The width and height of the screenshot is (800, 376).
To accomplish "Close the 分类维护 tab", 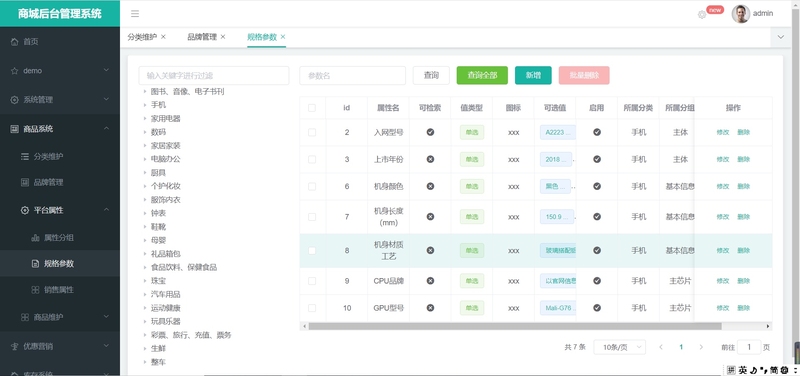I will tap(163, 37).
